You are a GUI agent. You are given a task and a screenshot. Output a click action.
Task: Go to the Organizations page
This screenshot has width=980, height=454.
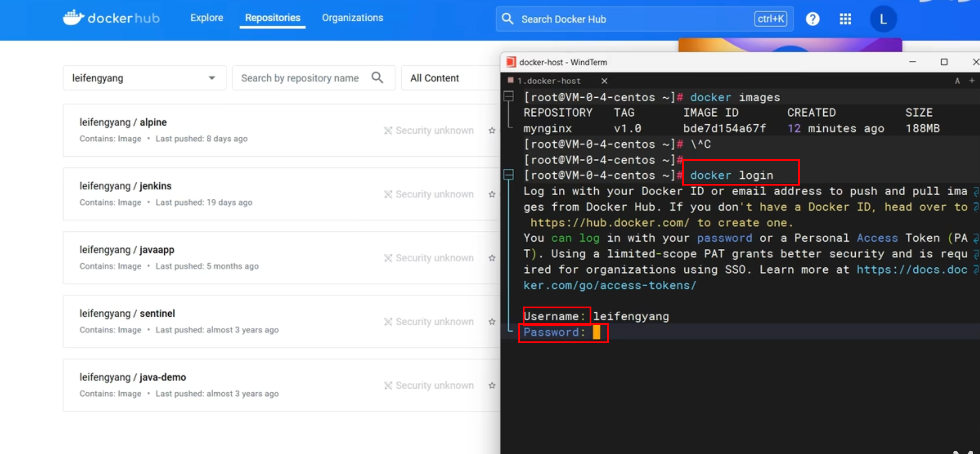click(352, 18)
